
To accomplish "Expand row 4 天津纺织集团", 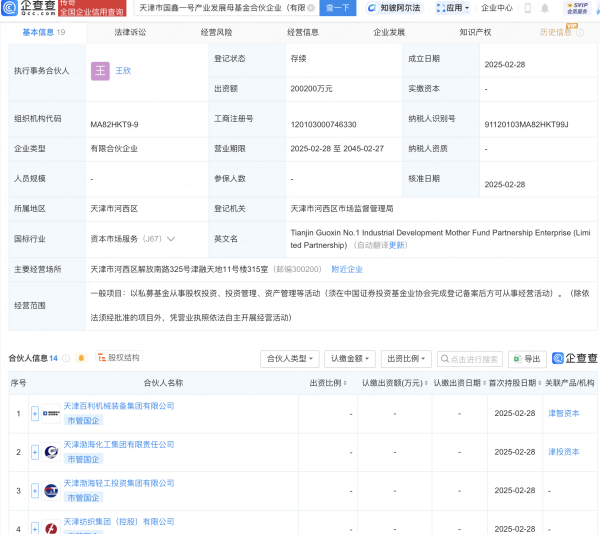I will coord(35,528).
